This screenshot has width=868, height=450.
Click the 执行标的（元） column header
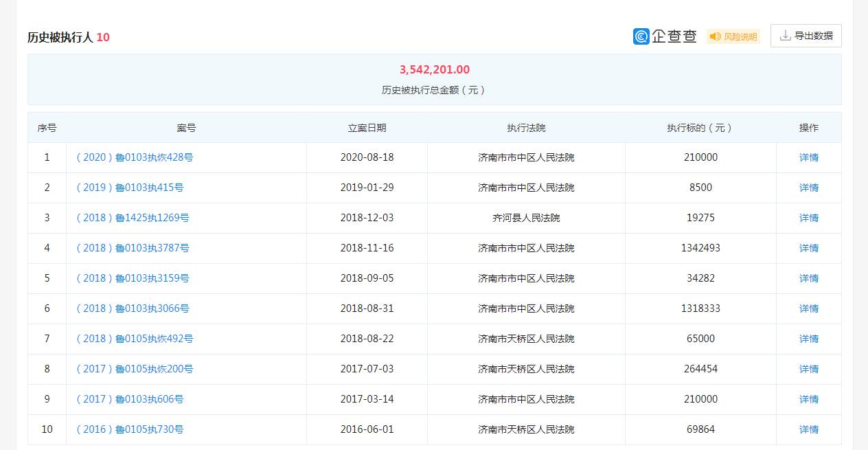(700, 128)
